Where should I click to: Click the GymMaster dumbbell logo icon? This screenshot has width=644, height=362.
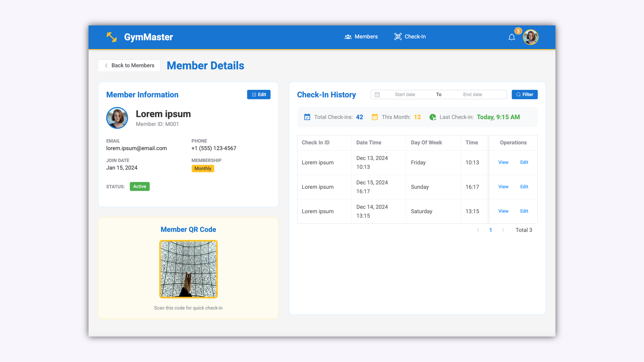(112, 37)
